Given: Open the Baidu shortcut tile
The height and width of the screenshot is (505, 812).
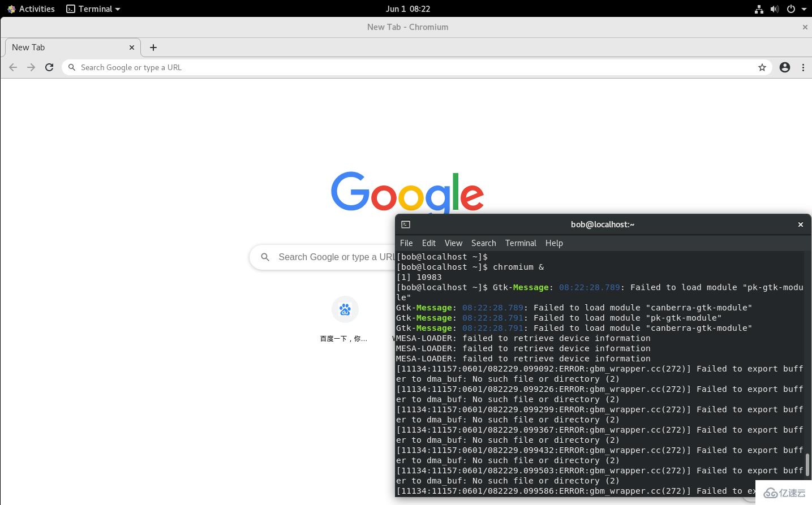Looking at the screenshot, I should pos(345,320).
